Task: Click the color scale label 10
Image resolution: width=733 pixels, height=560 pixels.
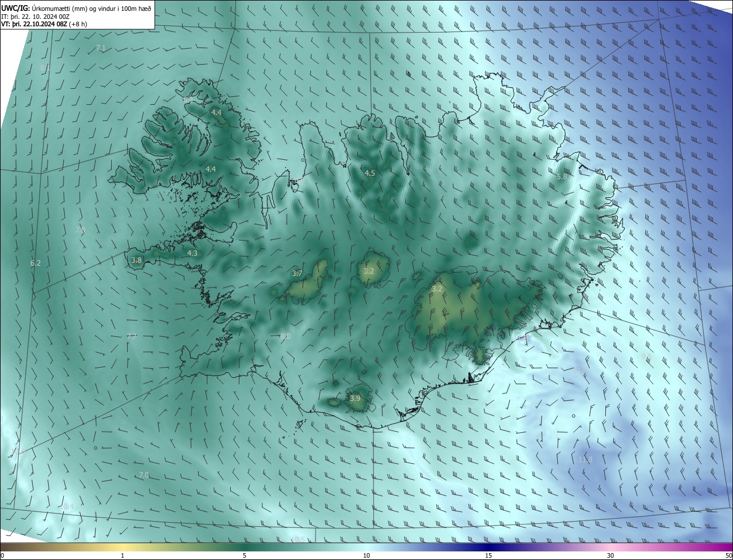Action: (366, 556)
